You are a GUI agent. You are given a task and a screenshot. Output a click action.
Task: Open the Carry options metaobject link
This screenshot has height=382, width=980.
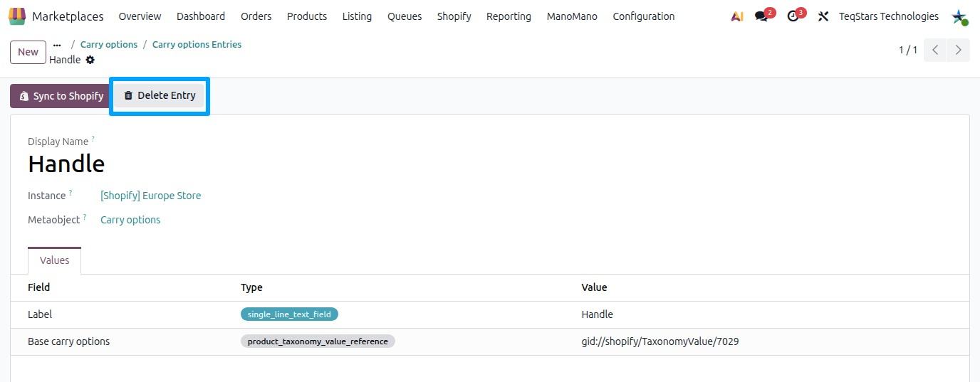(x=130, y=220)
